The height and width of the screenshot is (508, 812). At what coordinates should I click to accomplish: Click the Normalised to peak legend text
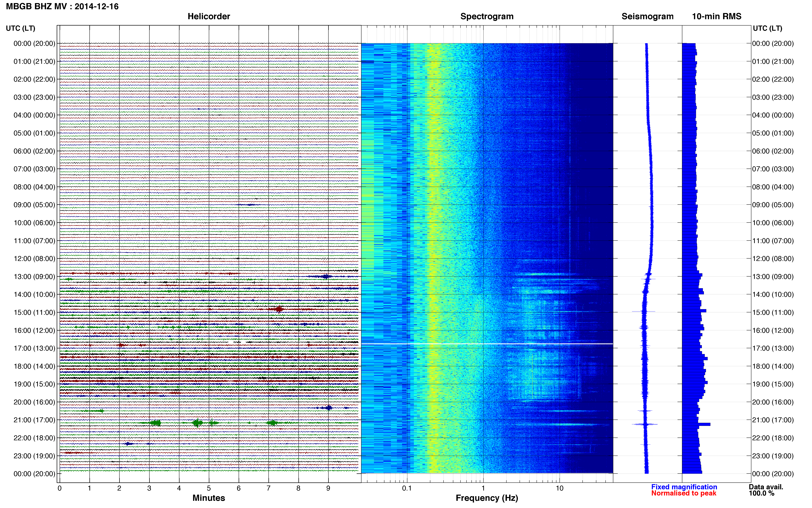(684, 493)
